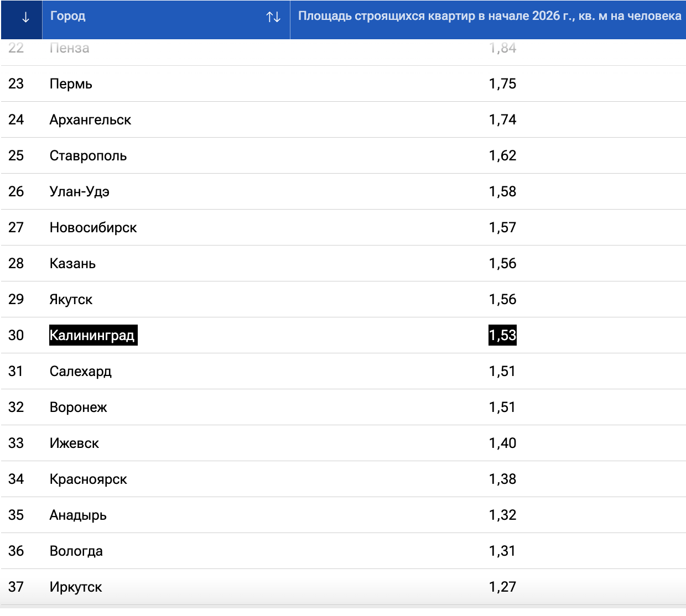This screenshot has width=686, height=616.
Task: Click the Казань row
Action: point(72,264)
